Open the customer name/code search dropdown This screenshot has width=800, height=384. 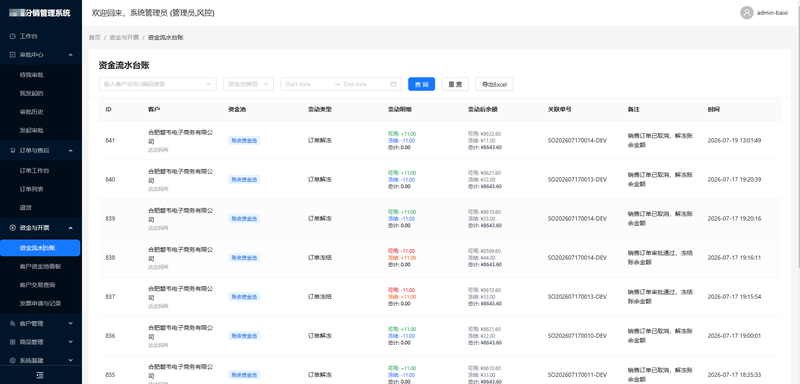[x=158, y=84]
